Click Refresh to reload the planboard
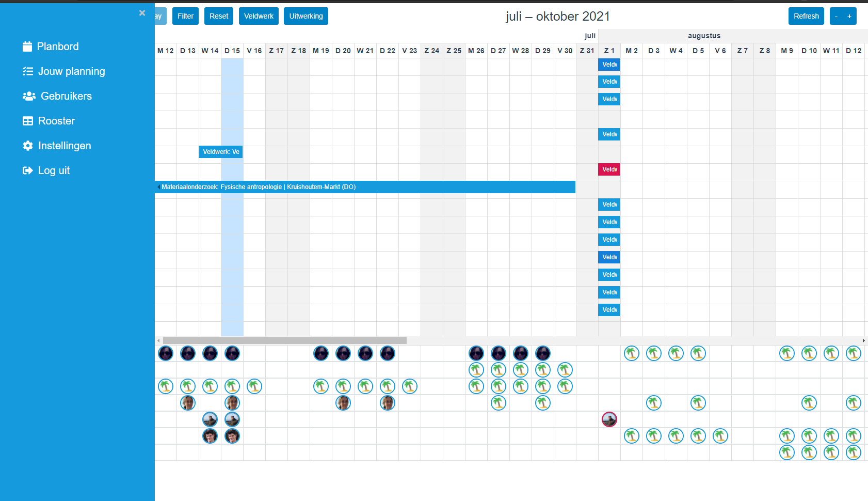This screenshot has height=501, width=868. click(806, 16)
